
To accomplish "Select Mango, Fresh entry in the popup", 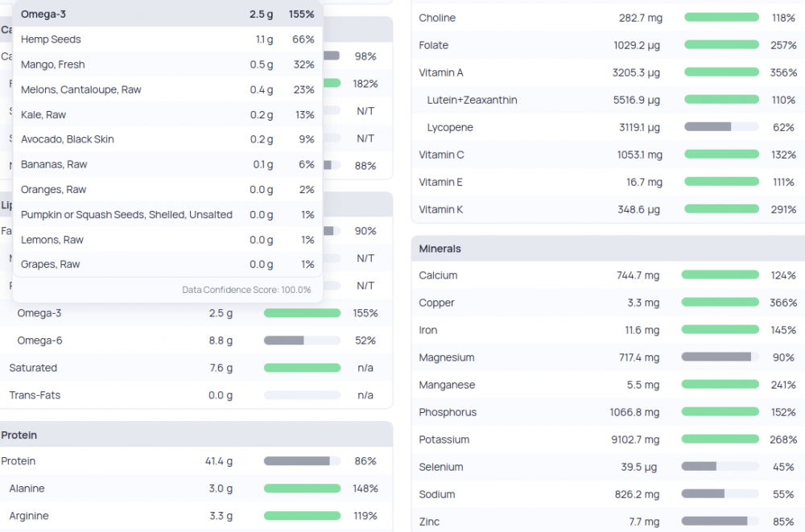I will tap(52, 64).
